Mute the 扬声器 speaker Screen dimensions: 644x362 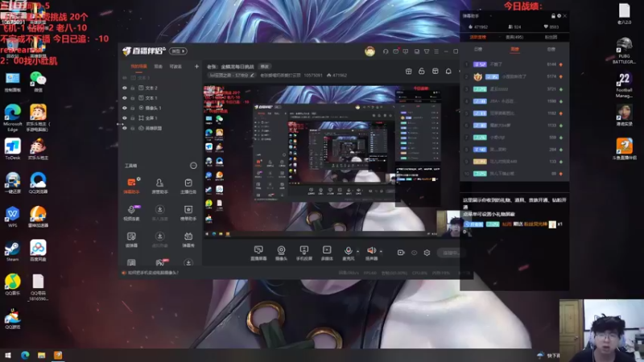(371, 253)
